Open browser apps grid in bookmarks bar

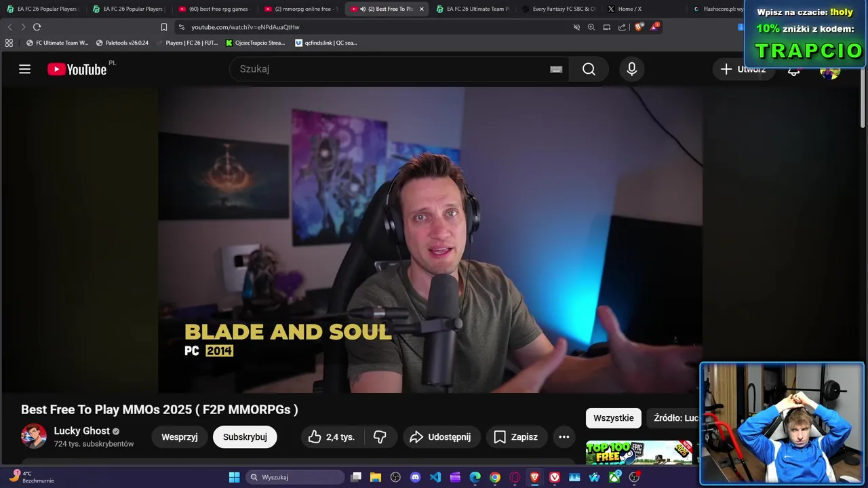(x=9, y=43)
